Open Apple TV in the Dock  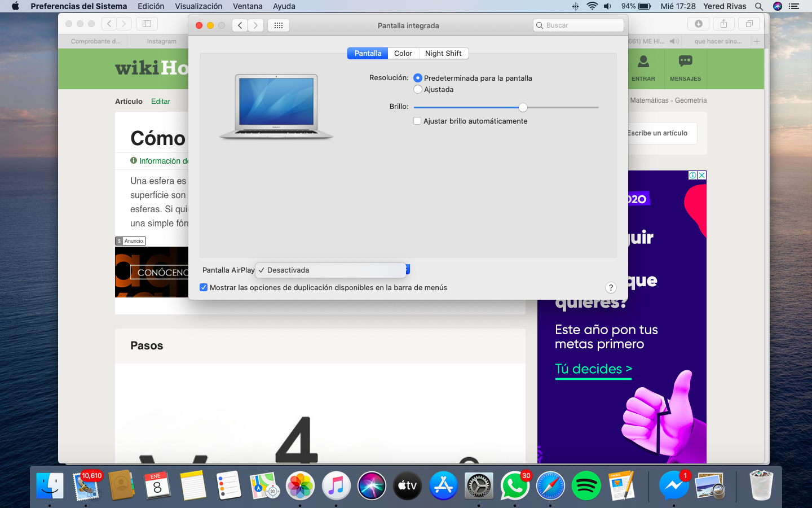pyautogui.click(x=408, y=485)
